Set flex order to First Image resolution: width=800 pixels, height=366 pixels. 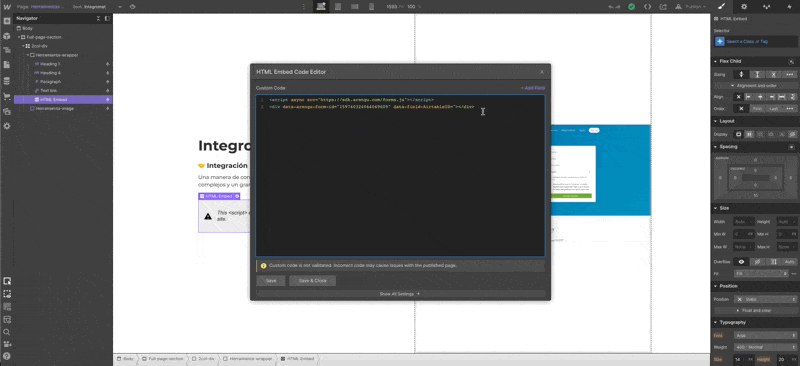[757, 108]
